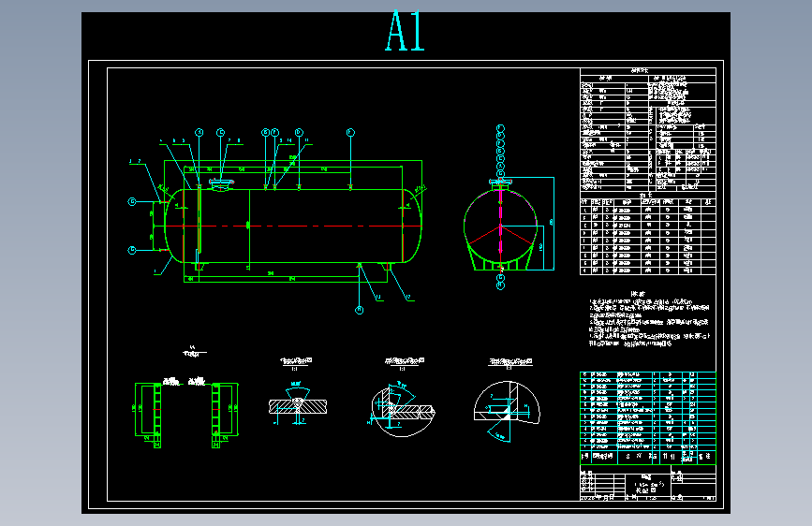Select nozzle balloon D on tank top
812x526 pixels.
point(299,133)
